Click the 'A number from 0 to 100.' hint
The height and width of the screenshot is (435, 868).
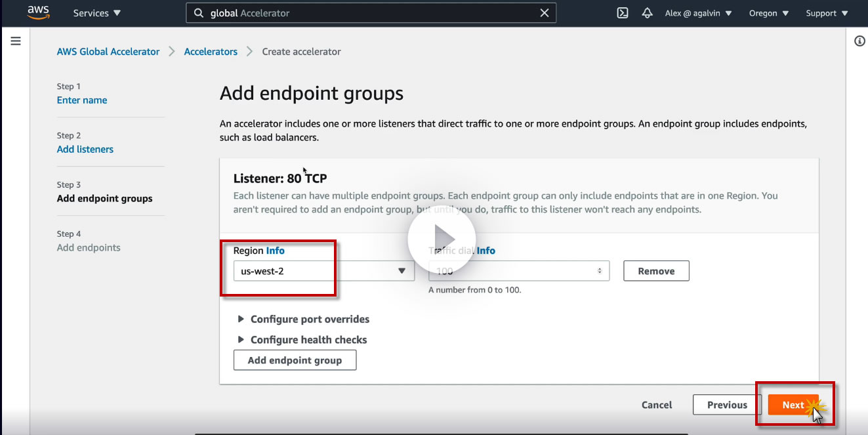(x=475, y=290)
